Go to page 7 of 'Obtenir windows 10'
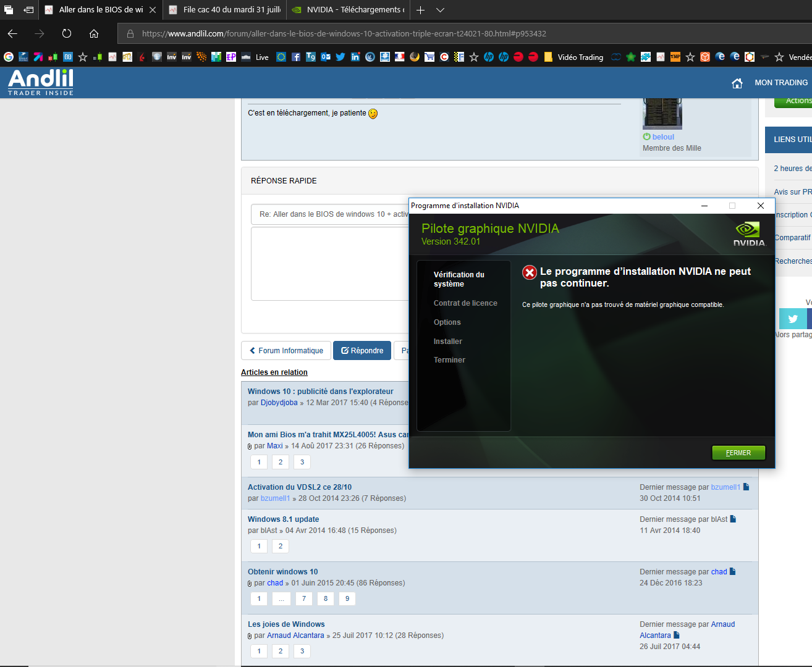 pos(304,598)
